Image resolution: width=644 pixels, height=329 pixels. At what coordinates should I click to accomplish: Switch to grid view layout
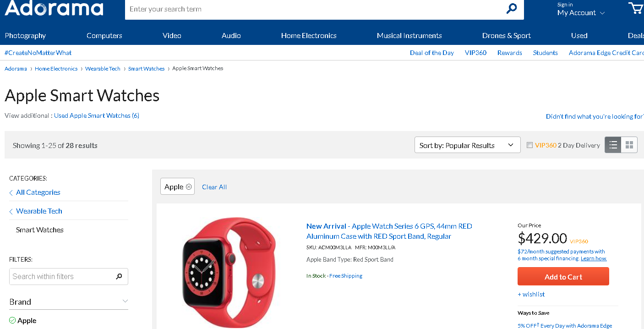pos(629,145)
